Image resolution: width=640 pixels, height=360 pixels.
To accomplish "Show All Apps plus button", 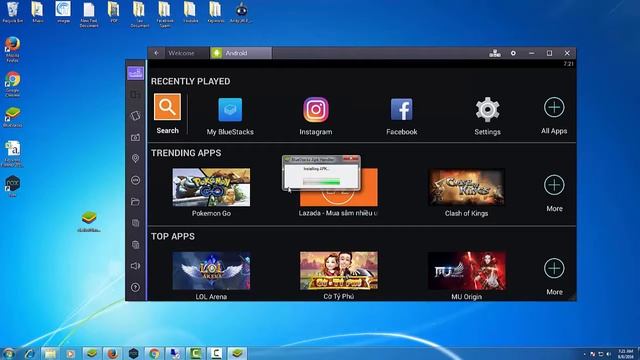I will [x=554, y=107].
